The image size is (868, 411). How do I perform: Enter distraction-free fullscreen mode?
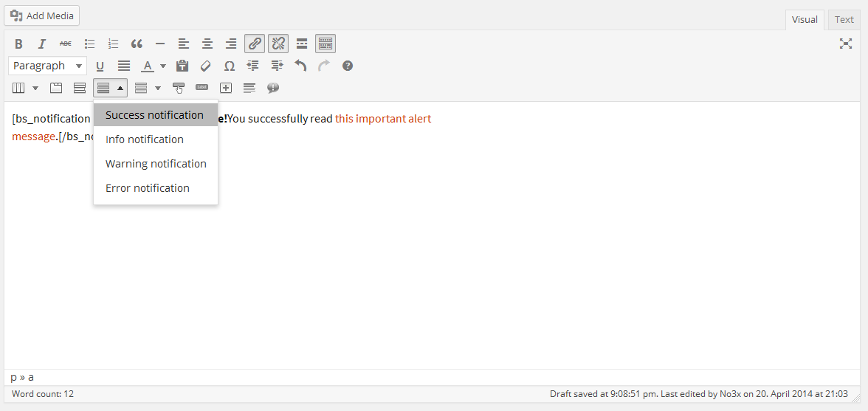pyautogui.click(x=845, y=44)
